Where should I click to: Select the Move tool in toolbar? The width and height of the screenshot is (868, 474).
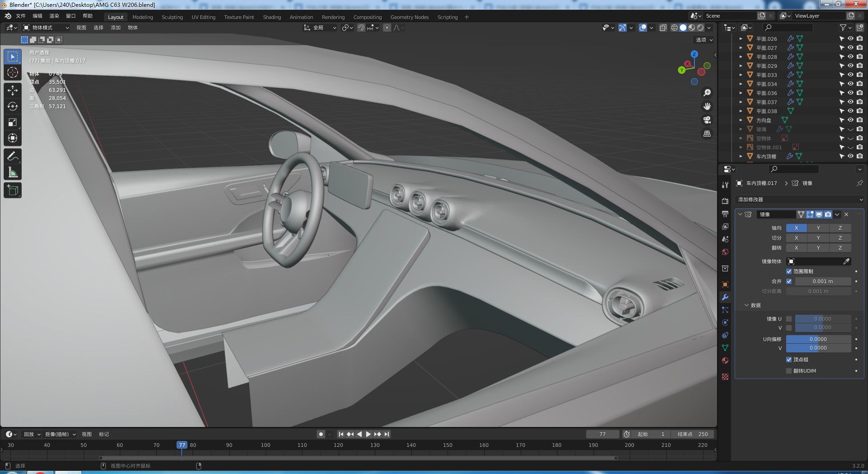13,90
